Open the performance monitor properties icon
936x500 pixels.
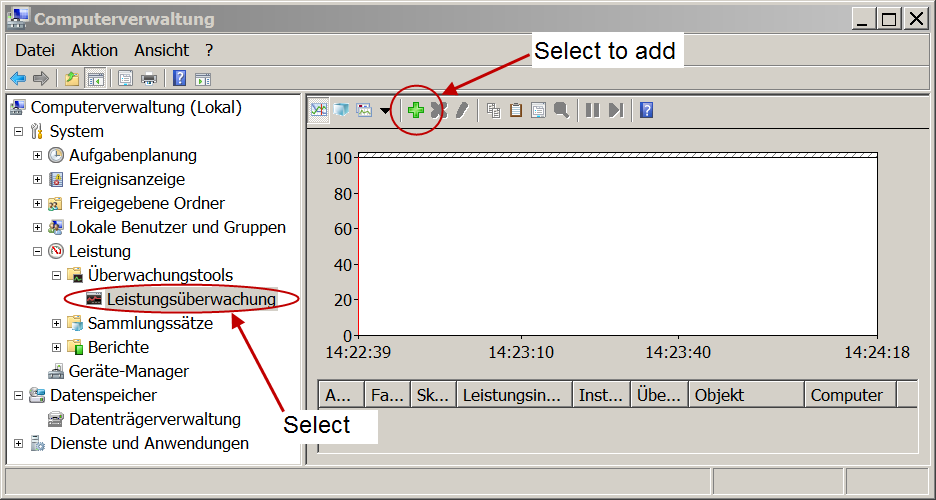click(x=538, y=110)
